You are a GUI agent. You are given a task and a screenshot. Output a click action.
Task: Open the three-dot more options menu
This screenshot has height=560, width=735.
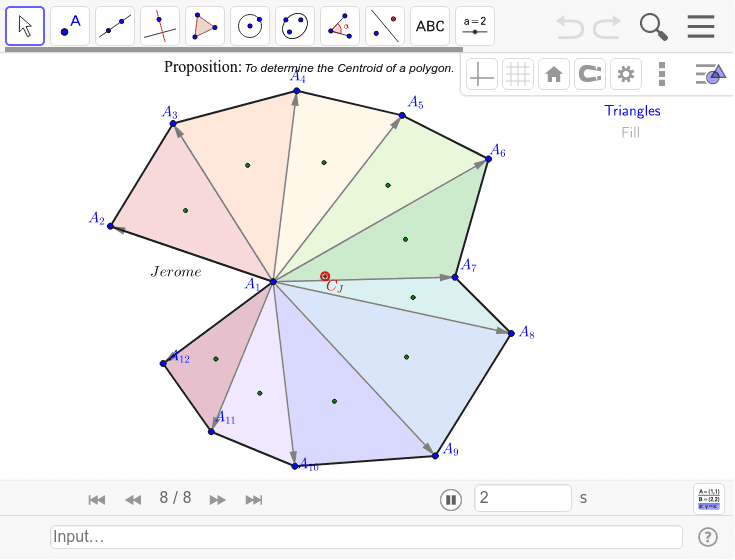pos(662,74)
